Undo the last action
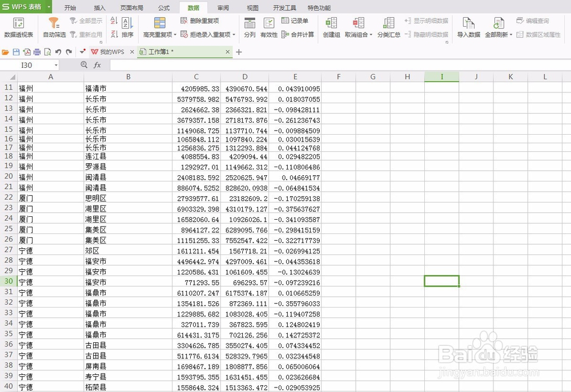The image size is (571, 392). [58, 52]
